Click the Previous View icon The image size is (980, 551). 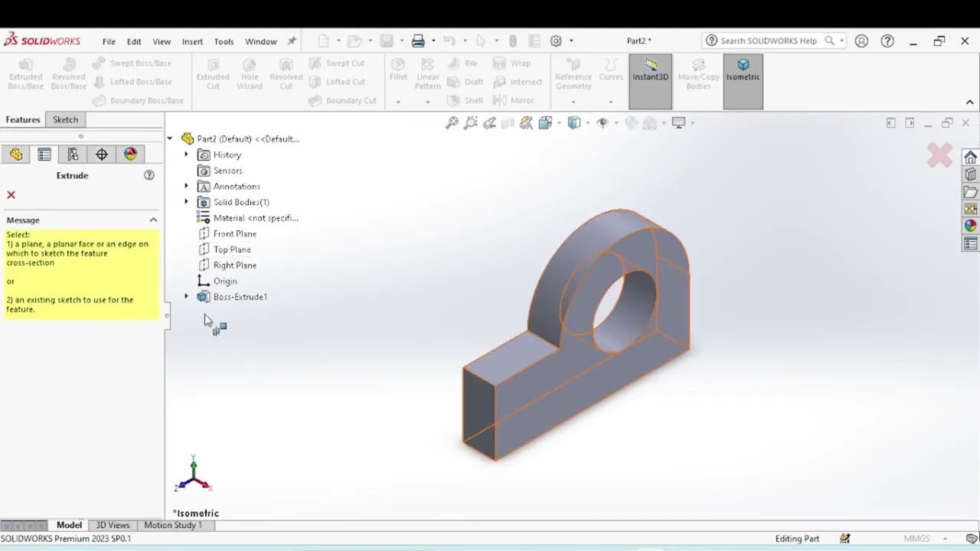(489, 122)
